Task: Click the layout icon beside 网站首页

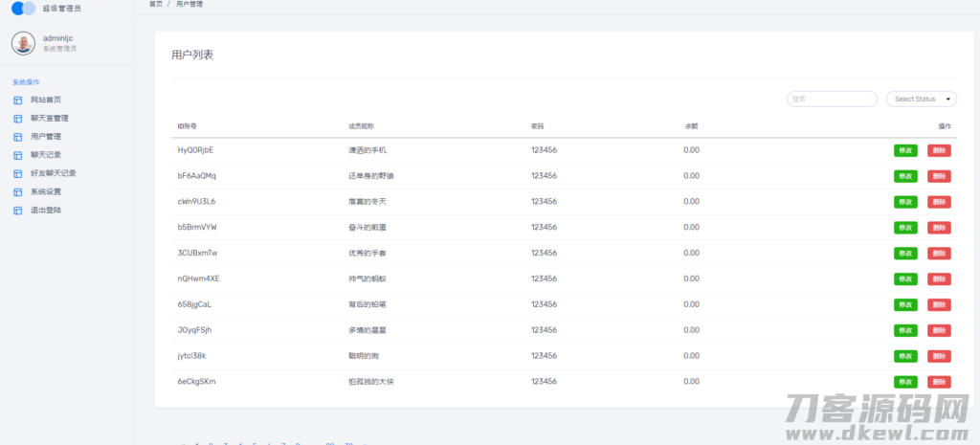Action: tap(17, 100)
